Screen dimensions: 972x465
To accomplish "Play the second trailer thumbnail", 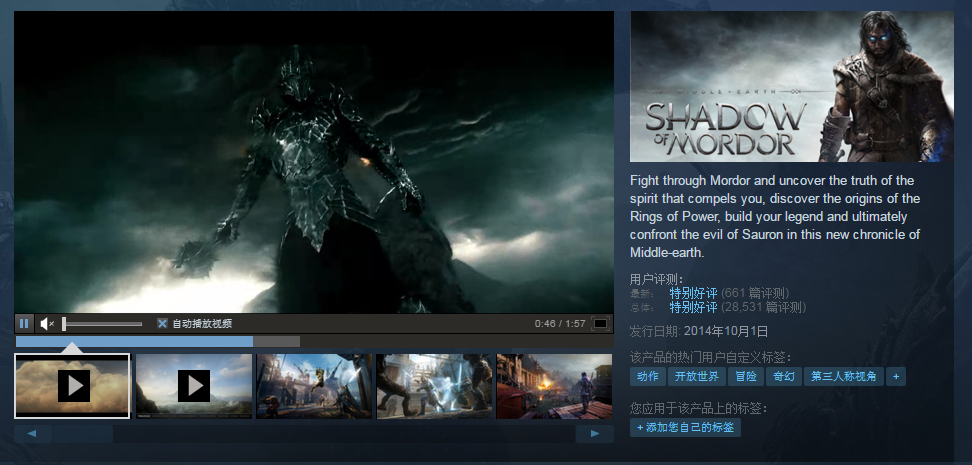I will pos(194,386).
